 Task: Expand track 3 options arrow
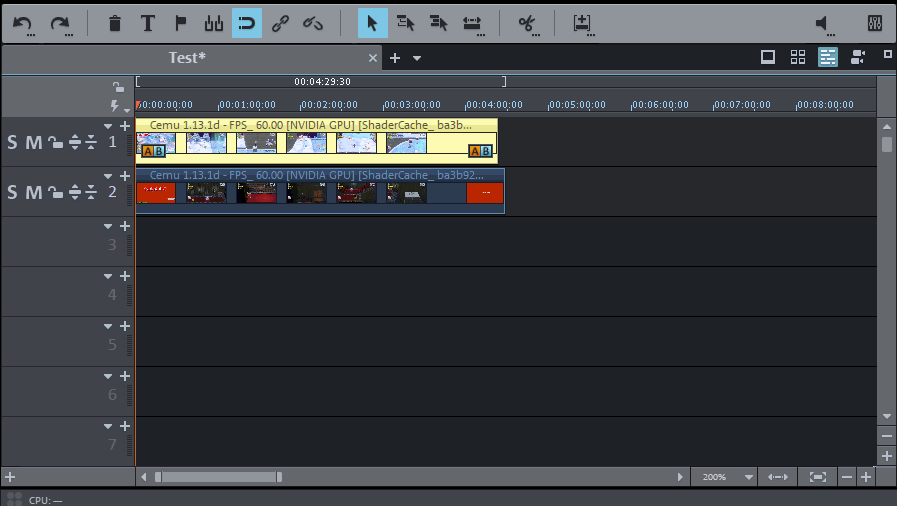coord(108,226)
